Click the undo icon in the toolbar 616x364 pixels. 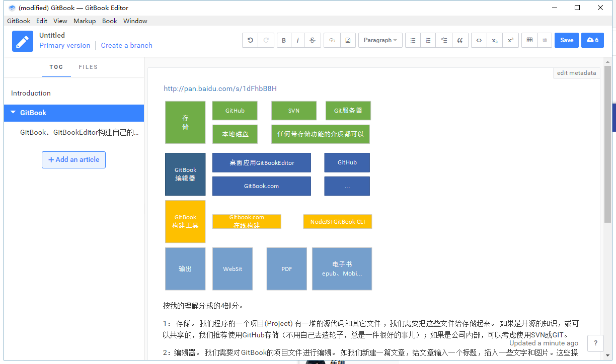(x=250, y=40)
